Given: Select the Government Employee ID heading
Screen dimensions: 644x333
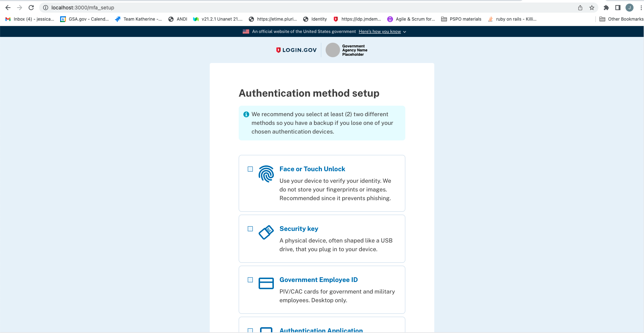Looking at the screenshot, I should [319, 280].
